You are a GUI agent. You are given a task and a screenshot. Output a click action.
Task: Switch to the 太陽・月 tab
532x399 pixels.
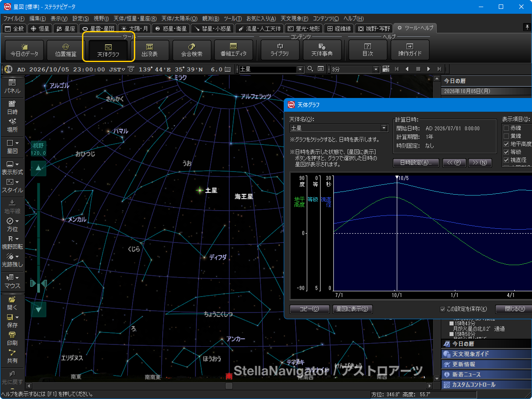(x=135, y=28)
